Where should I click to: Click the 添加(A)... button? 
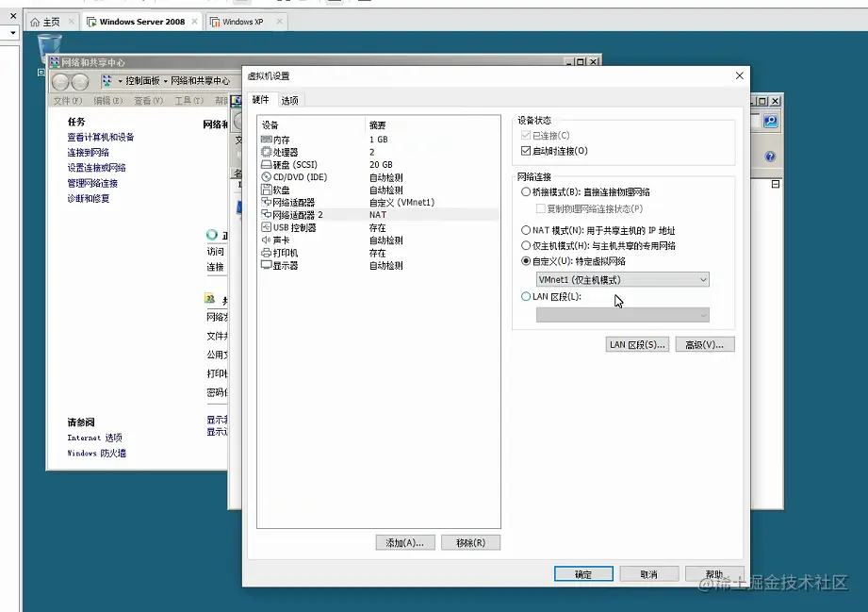(x=404, y=543)
